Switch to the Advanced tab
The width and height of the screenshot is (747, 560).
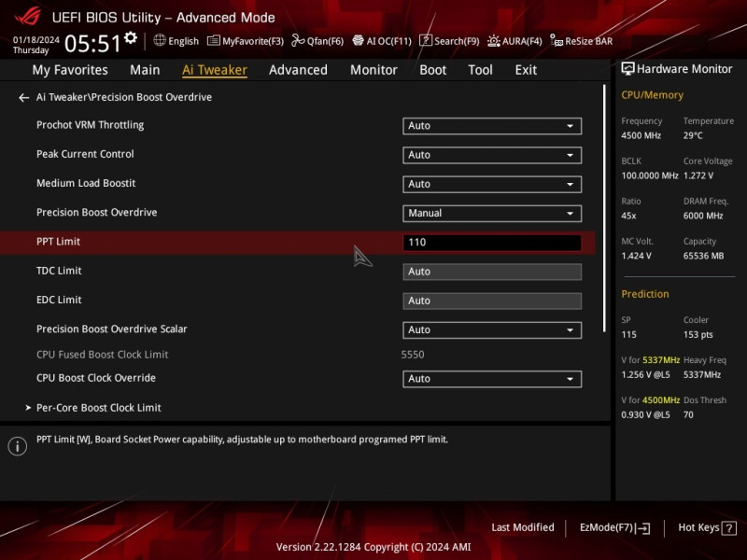(298, 70)
